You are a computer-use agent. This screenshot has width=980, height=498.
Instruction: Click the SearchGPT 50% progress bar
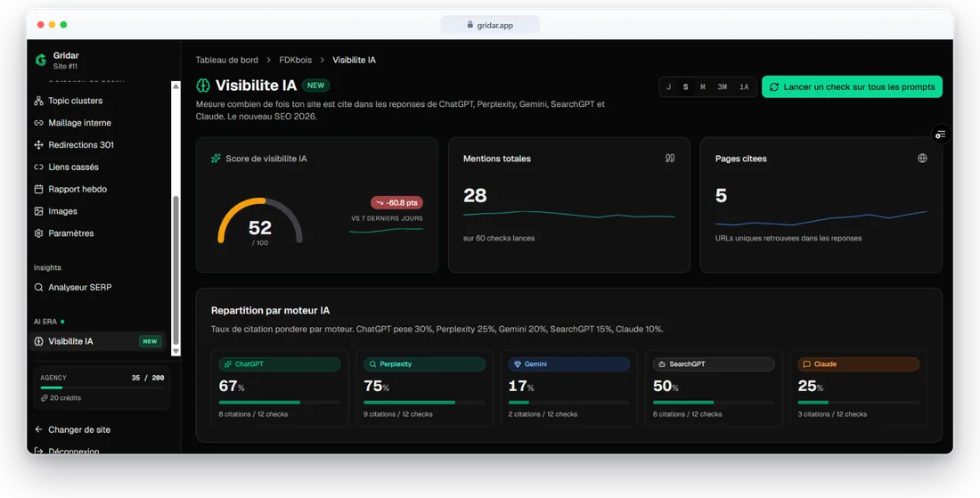(714, 403)
